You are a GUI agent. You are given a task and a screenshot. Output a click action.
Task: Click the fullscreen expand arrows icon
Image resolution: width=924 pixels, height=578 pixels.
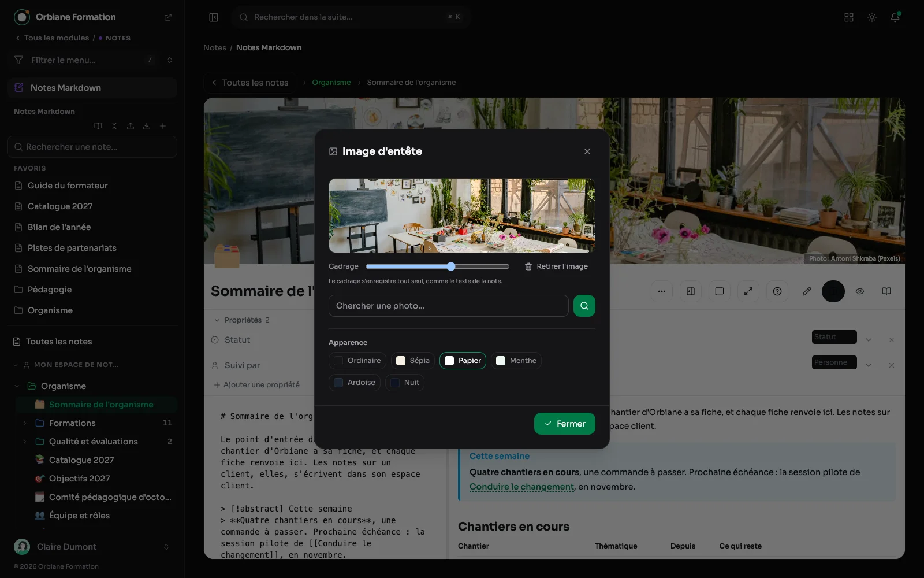[748, 291]
